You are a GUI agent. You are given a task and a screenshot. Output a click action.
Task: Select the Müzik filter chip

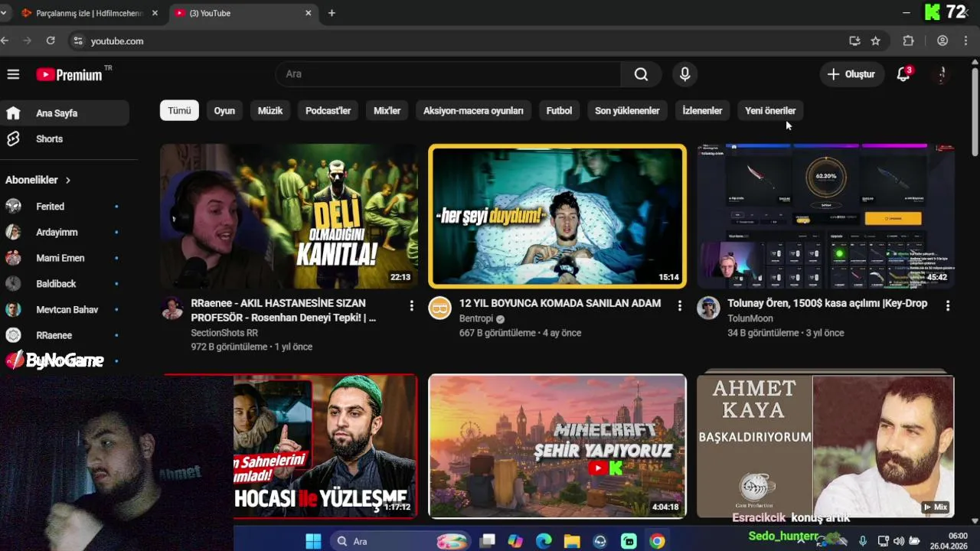tap(270, 111)
